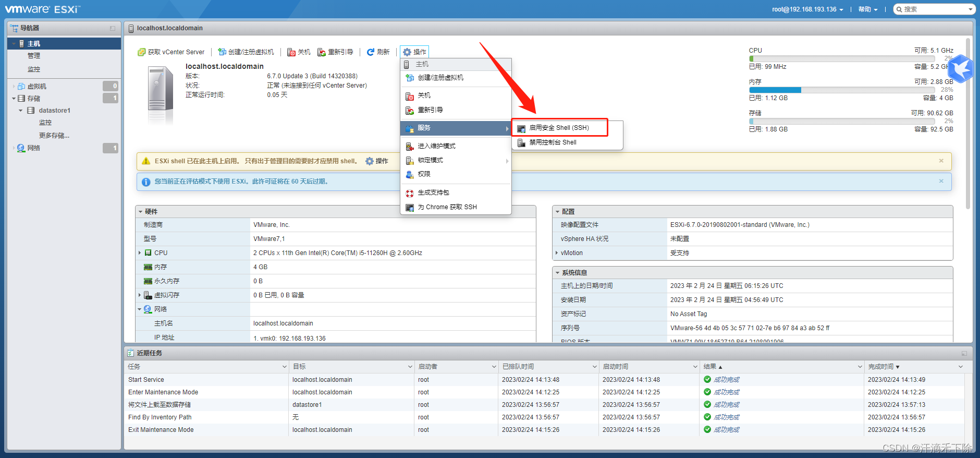
Task: Open the 任务 column header dropdown
Action: click(x=285, y=367)
